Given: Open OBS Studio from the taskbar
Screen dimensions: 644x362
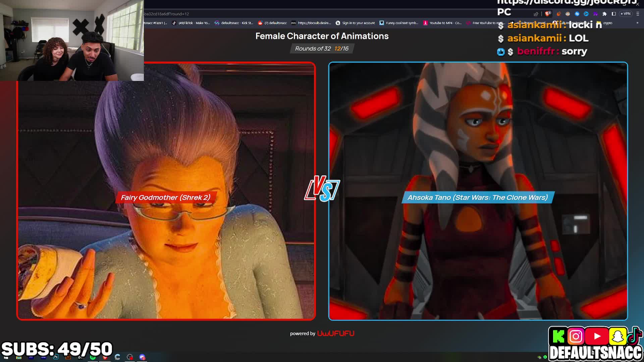Looking at the screenshot, I should click(130, 357).
